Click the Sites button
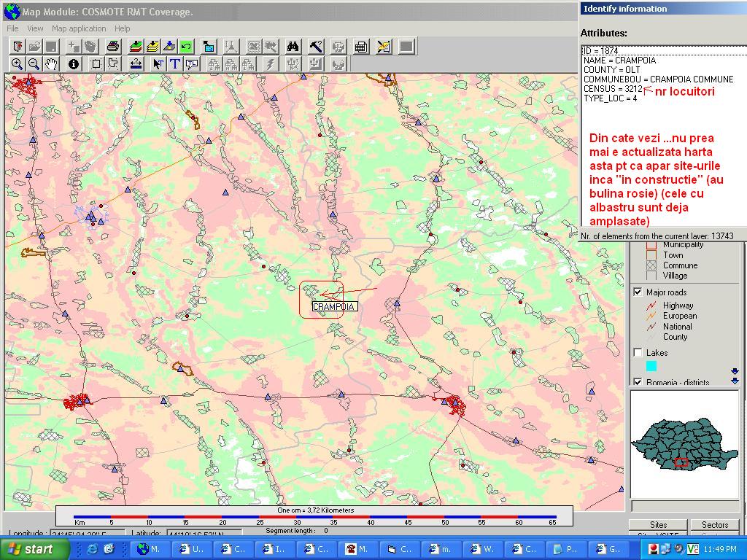747x560 pixels. click(x=659, y=524)
